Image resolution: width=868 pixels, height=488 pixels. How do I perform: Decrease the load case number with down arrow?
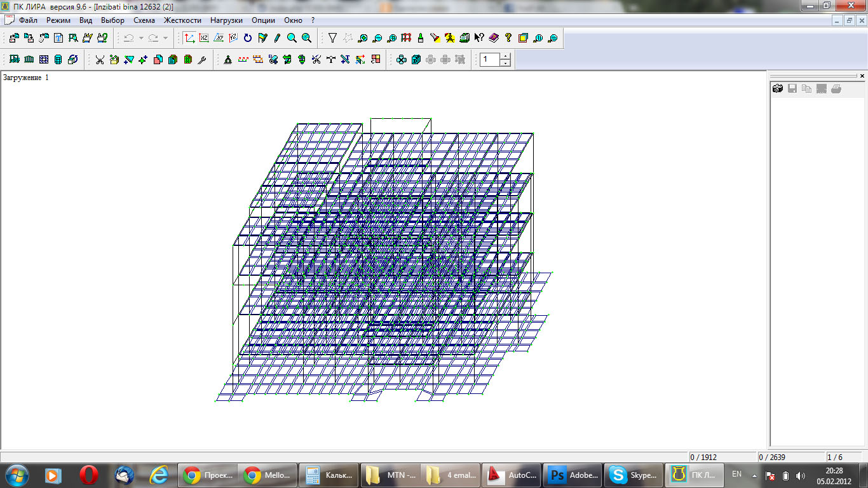[x=505, y=63]
